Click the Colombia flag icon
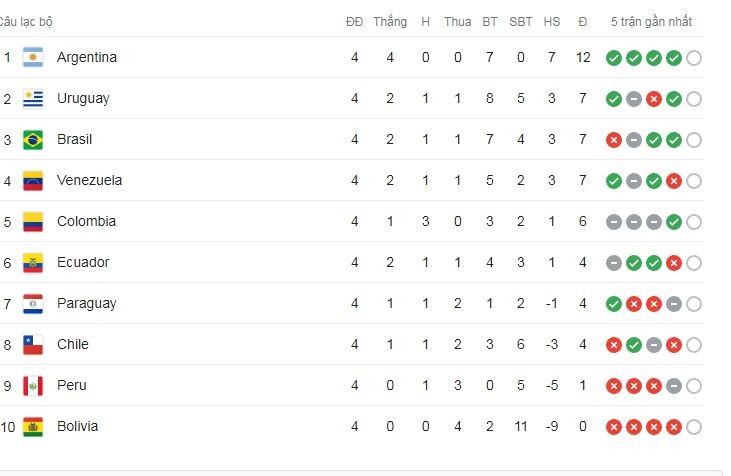This screenshot has width=731, height=476. (x=33, y=221)
